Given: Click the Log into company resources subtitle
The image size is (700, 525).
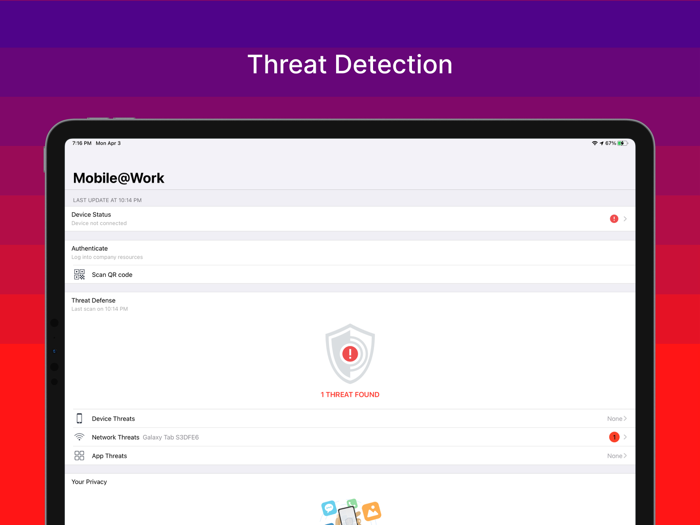Looking at the screenshot, I should 107,257.
